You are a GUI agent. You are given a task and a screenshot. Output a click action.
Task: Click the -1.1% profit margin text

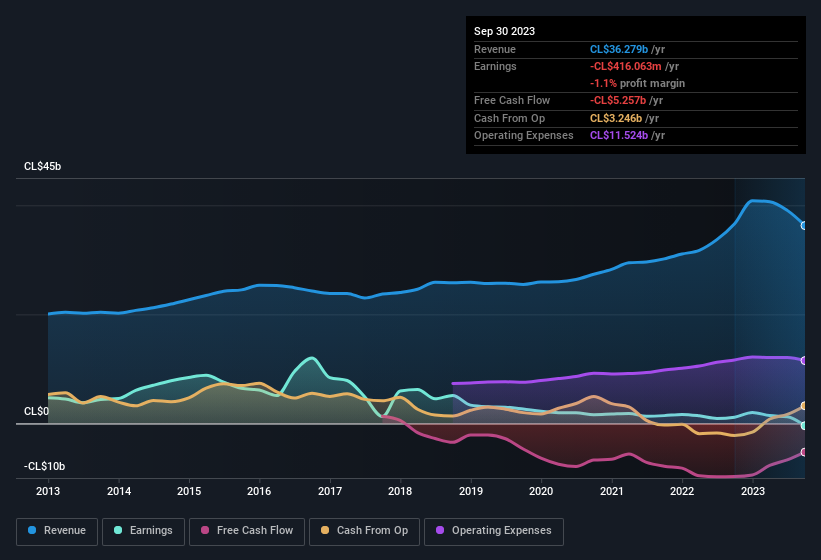tap(637, 83)
